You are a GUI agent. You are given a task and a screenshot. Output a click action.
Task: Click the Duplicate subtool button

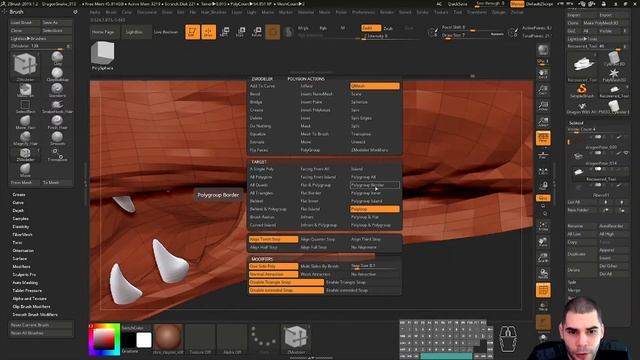pos(582,254)
